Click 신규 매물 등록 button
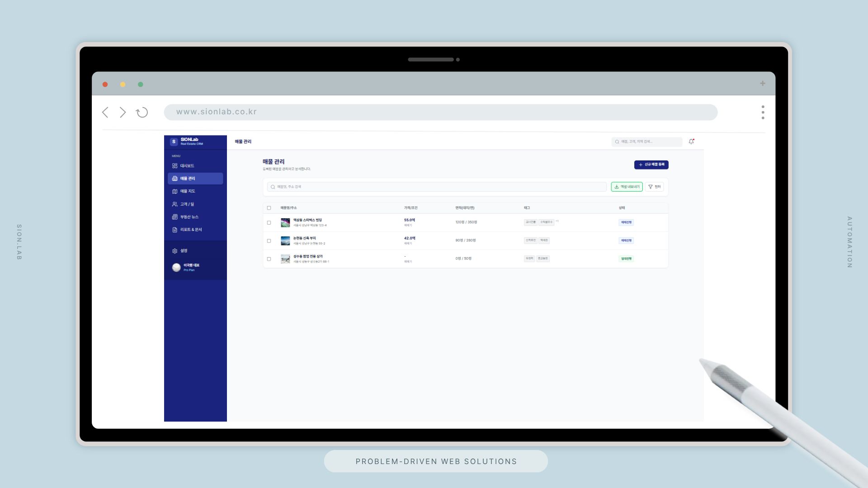The width and height of the screenshot is (868, 488). [x=651, y=164]
